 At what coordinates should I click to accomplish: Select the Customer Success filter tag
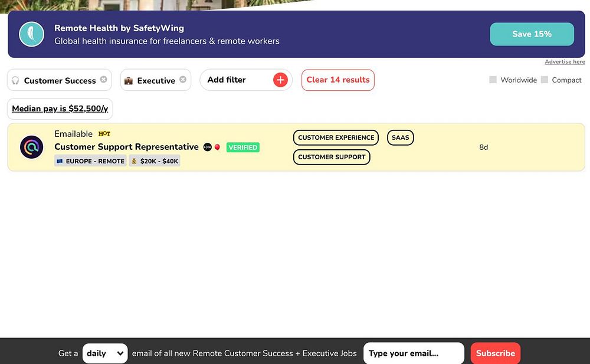(x=60, y=80)
